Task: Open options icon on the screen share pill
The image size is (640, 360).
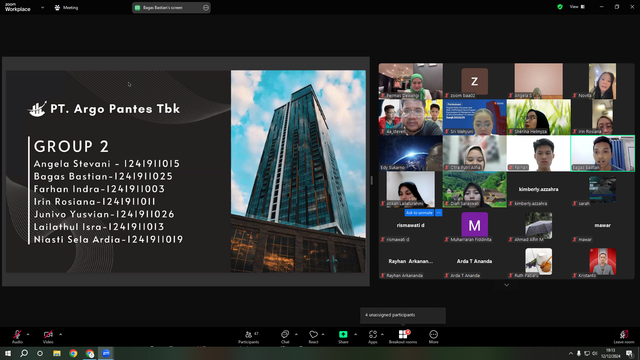Action: coord(206,7)
